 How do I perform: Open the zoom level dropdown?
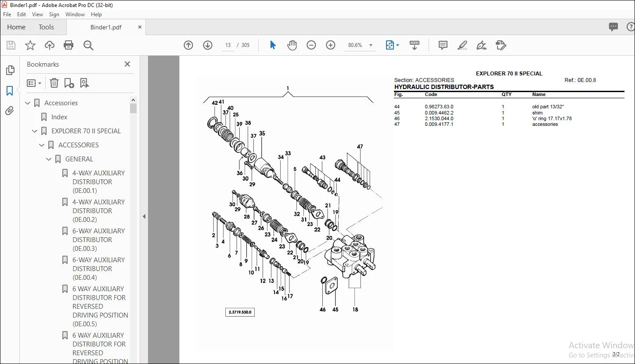[x=371, y=45]
